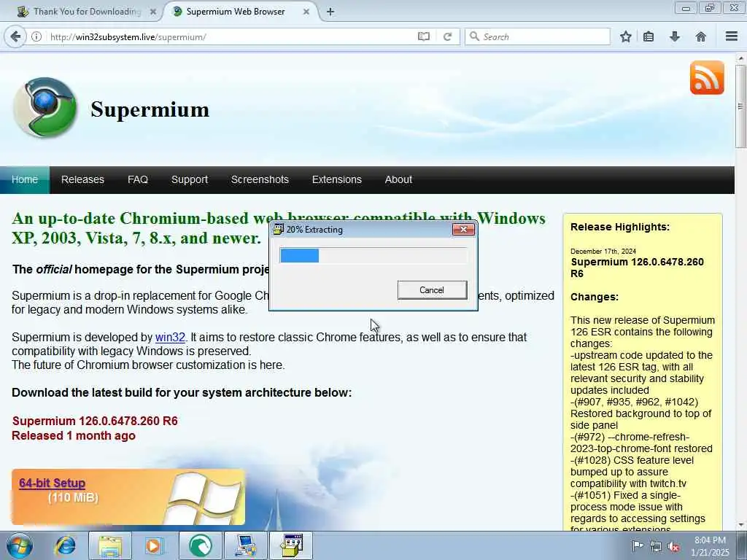Open the Home navigation item

coord(25,179)
